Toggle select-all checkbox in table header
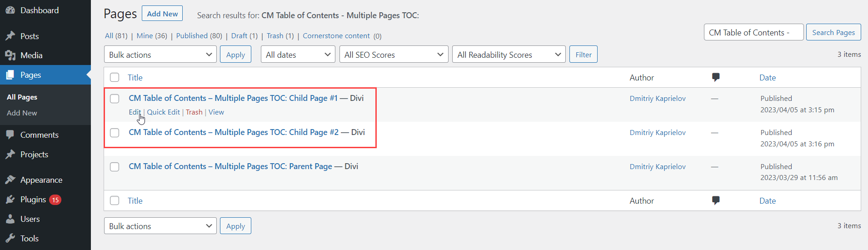 (115, 77)
